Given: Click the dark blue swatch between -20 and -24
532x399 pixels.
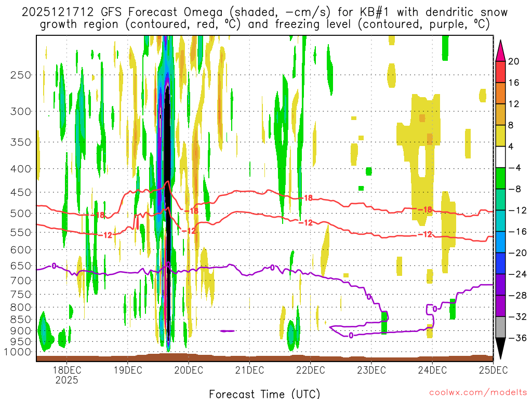Looking at the screenshot, I should [500, 263].
